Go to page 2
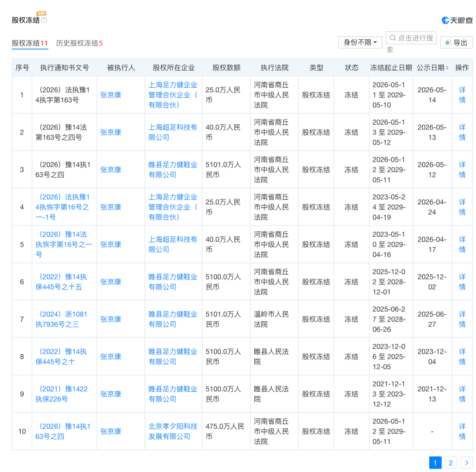Viewport: 476px width, 472px height. pos(450,463)
